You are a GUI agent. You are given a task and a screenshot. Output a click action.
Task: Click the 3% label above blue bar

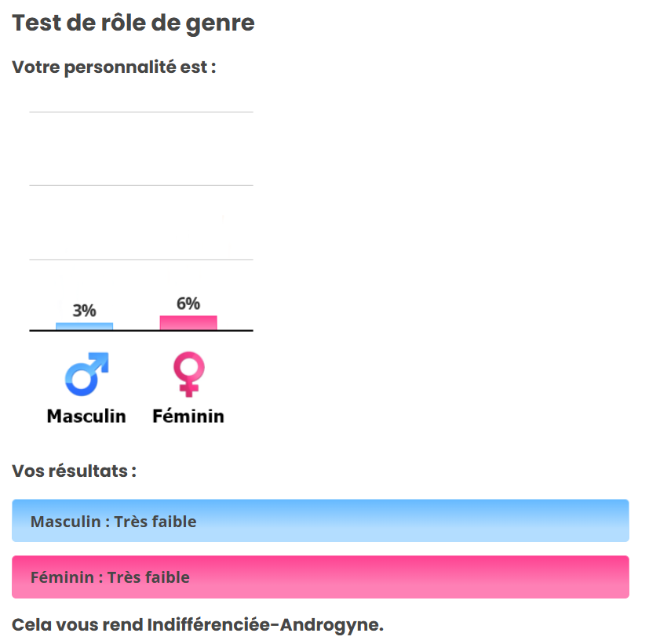84,311
